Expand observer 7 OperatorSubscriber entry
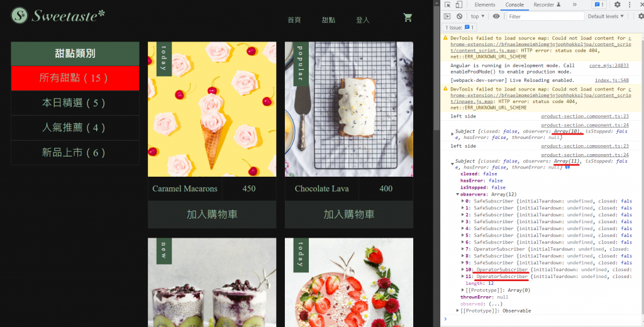Image resolution: width=644 pixels, height=327 pixels. [464, 249]
